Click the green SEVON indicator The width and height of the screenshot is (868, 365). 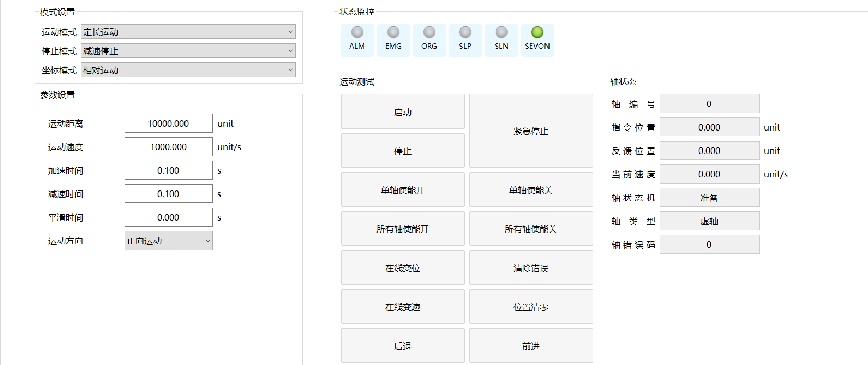(537, 33)
